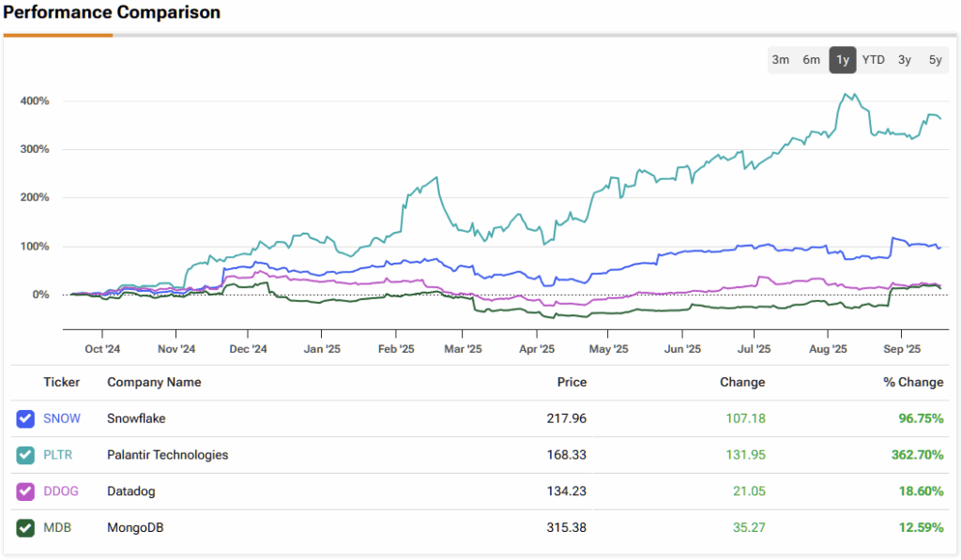
Task: Disable the MDB ticker checkbox
Action: (25, 528)
